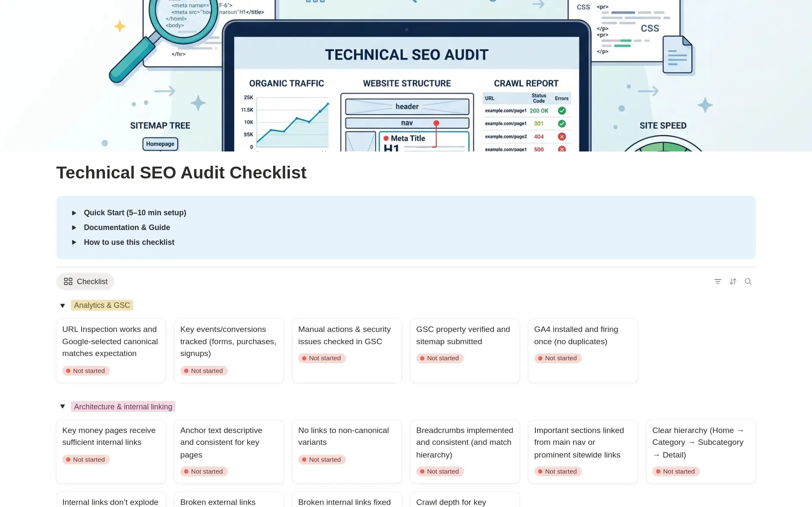Click Not started status on URL Inspection card
This screenshot has width=812, height=507.
click(x=86, y=371)
